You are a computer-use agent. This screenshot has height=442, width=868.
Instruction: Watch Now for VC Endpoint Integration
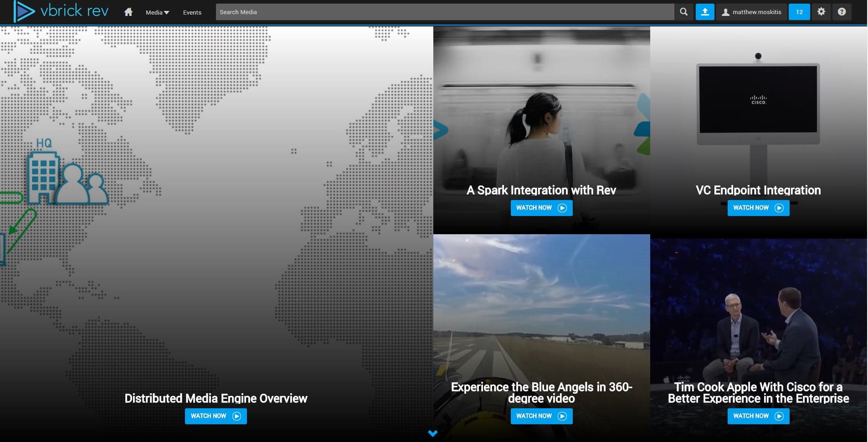pos(758,208)
